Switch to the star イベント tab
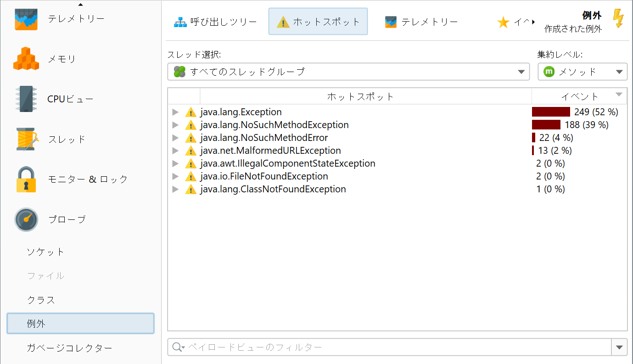The height and width of the screenshot is (364, 633). click(x=513, y=22)
